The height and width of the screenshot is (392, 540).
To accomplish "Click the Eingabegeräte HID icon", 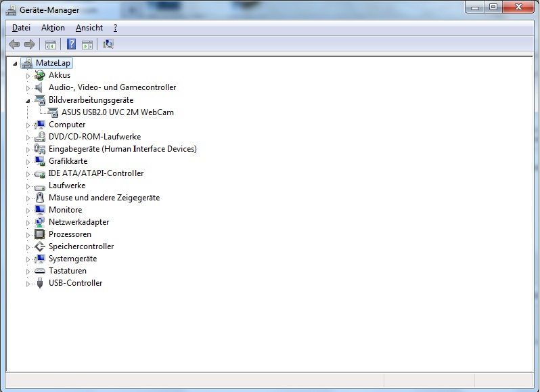I will point(40,149).
